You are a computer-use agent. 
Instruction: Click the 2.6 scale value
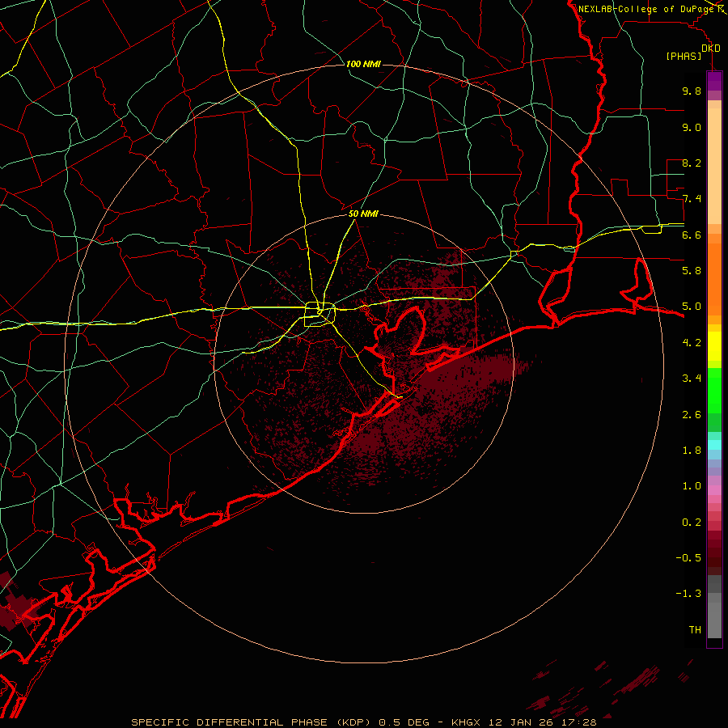692,415
